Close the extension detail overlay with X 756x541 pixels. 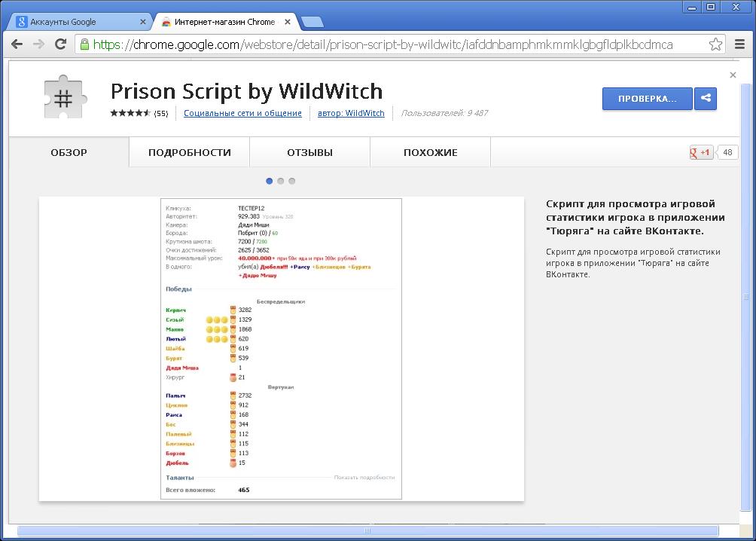tap(733, 75)
